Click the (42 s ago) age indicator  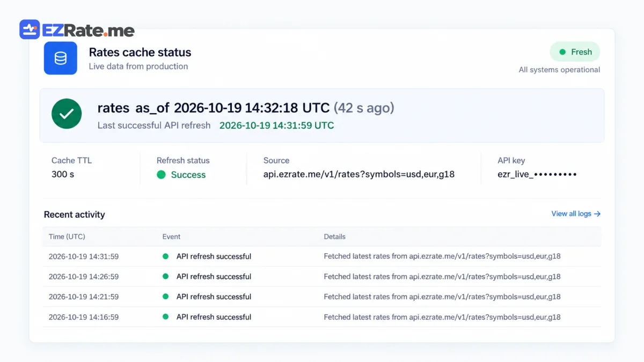click(364, 108)
